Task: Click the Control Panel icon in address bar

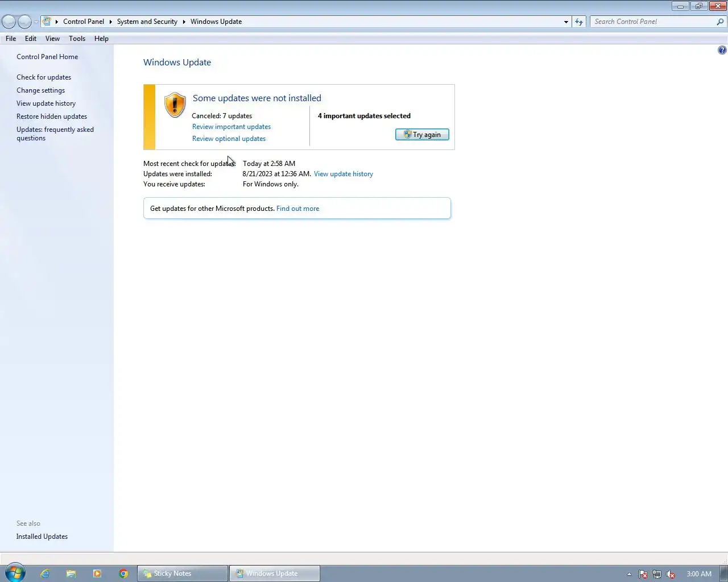Action: tap(47, 22)
